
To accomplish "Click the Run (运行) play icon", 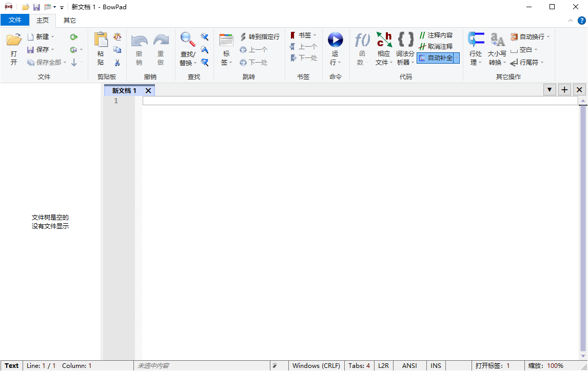I will point(335,40).
